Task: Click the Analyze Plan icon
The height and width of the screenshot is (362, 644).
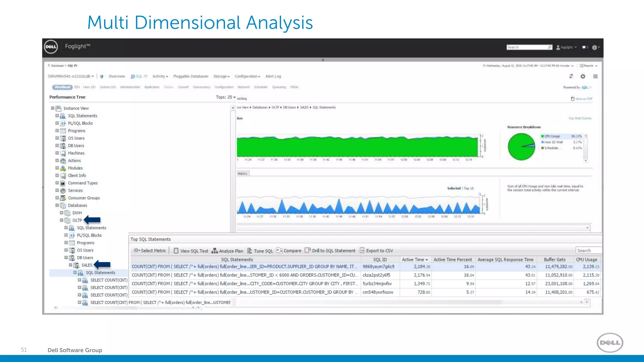Action: point(215,250)
